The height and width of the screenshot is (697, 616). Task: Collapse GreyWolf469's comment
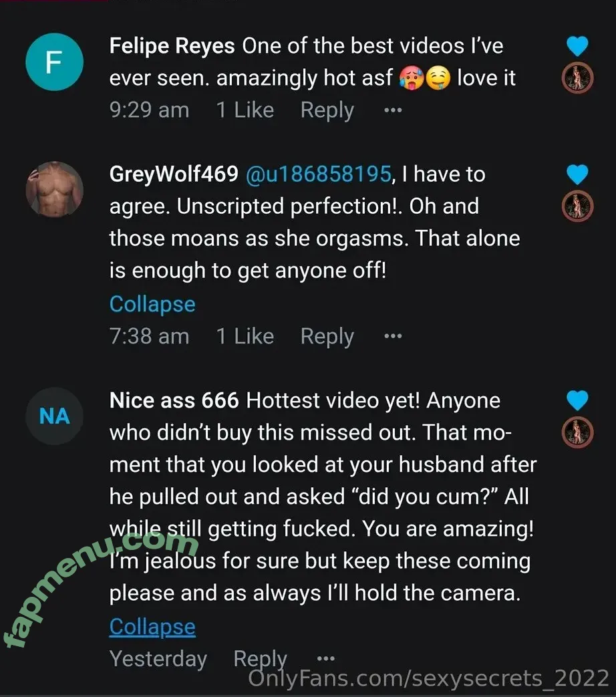pyautogui.click(x=152, y=304)
